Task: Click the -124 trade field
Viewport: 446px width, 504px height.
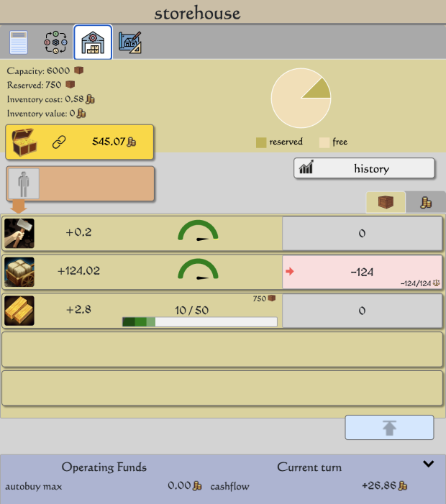Action: (362, 272)
